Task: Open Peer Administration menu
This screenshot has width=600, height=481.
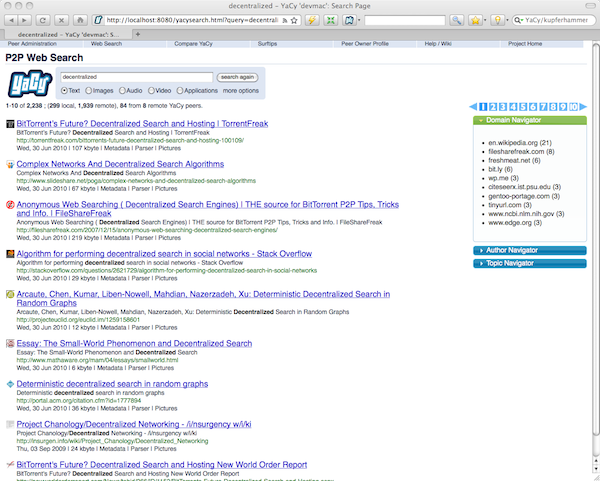Action: point(32,44)
